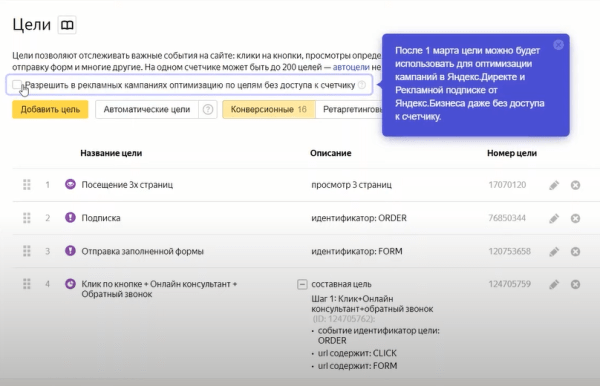Grab drag handle of Подписка row
Viewport: 600px width, 386px height.
pos(26,218)
